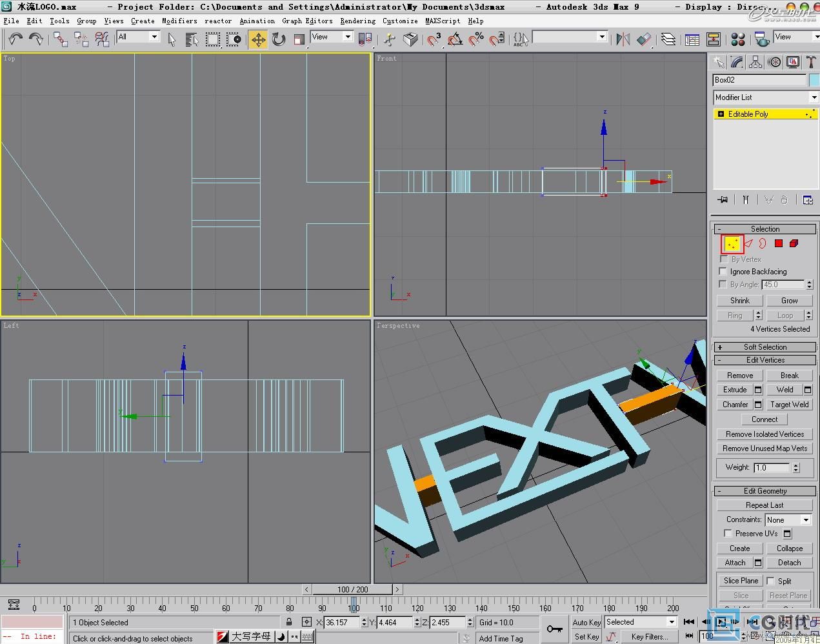Select the Select and Link tool
The height and width of the screenshot is (644, 820).
(x=61, y=39)
